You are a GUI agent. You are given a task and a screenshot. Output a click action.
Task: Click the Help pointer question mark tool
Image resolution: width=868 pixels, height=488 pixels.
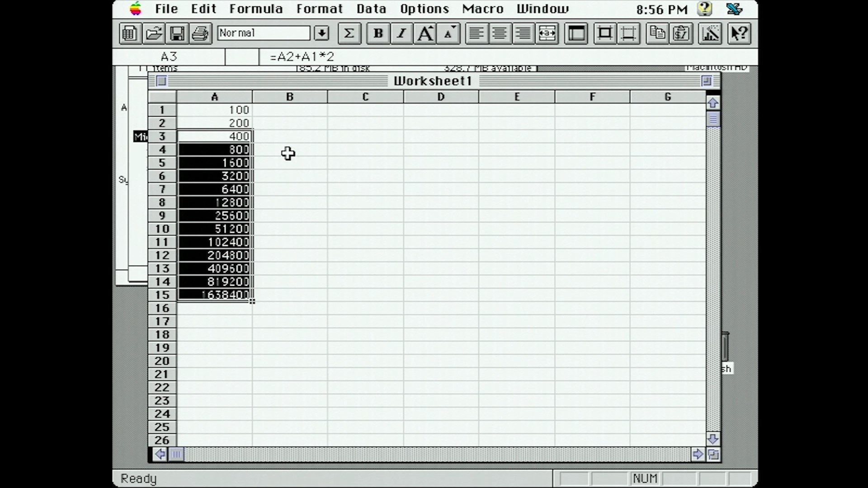739,33
